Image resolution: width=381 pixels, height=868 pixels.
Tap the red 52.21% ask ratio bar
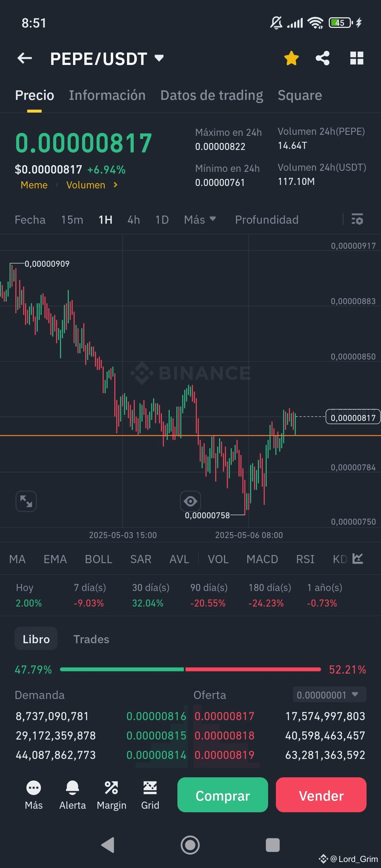[x=253, y=669]
